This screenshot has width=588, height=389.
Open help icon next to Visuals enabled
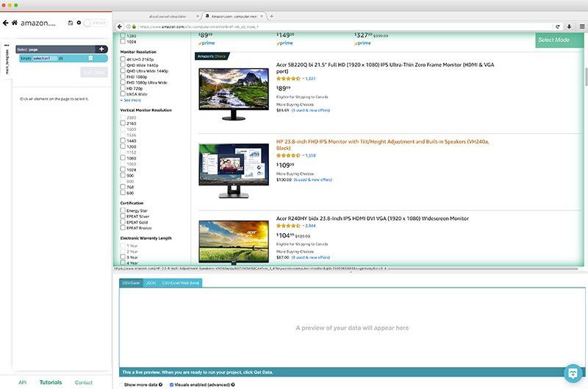pos(233,385)
